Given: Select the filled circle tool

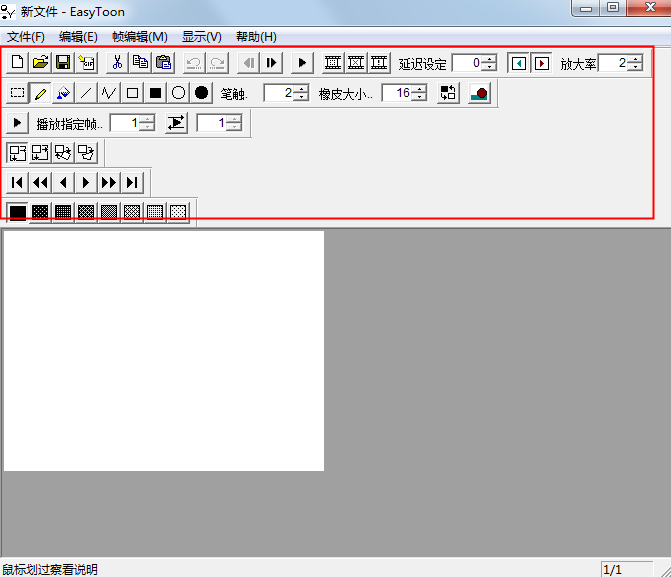Looking at the screenshot, I should (x=202, y=93).
